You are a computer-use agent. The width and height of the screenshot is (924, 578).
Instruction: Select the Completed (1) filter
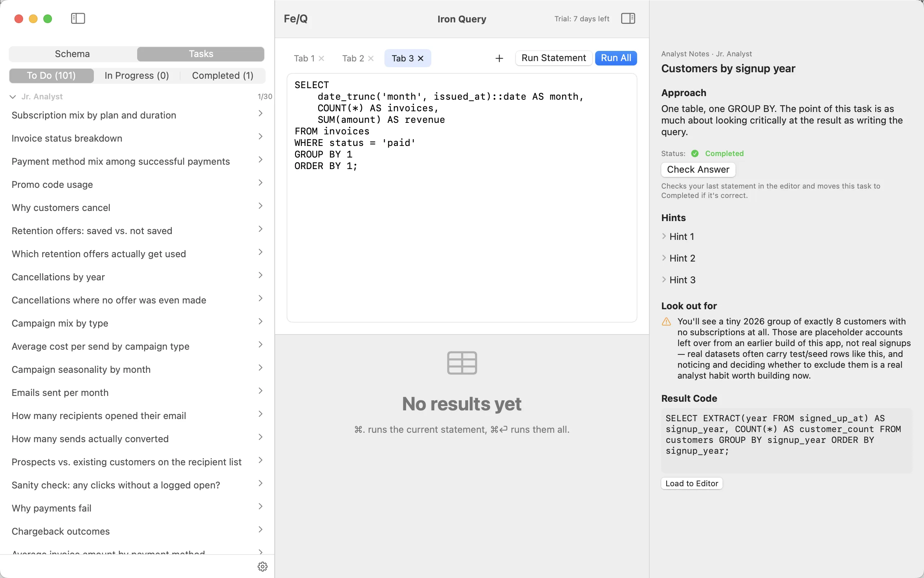point(223,75)
